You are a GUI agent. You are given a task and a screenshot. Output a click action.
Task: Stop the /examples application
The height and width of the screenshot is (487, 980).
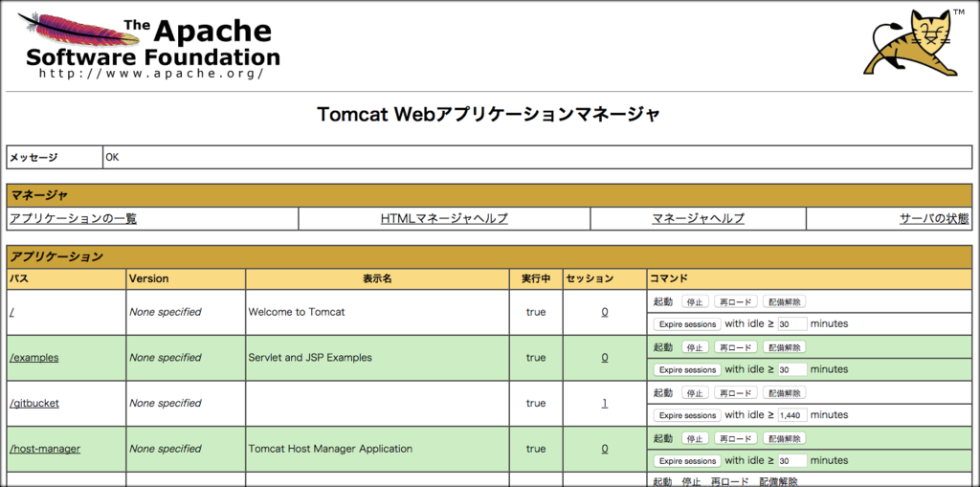pyautogui.click(x=695, y=347)
